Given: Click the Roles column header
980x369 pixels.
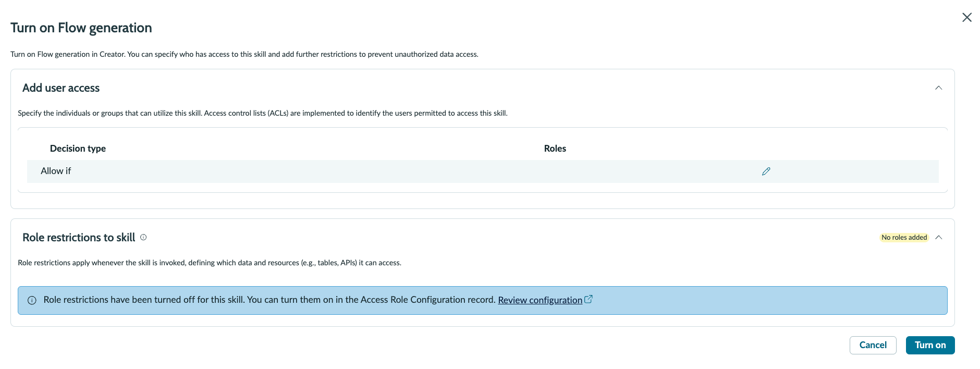Looking at the screenshot, I should click(x=555, y=149).
